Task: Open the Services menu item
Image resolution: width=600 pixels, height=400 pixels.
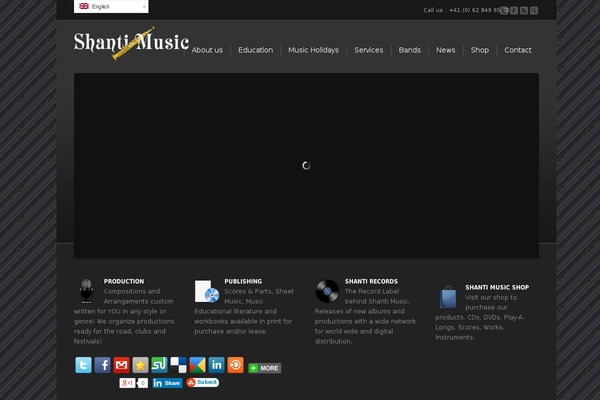Action: pyautogui.click(x=368, y=50)
